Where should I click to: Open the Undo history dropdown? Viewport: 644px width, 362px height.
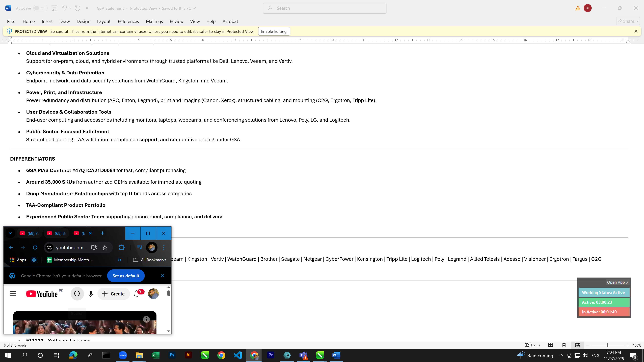click(70, 8)
